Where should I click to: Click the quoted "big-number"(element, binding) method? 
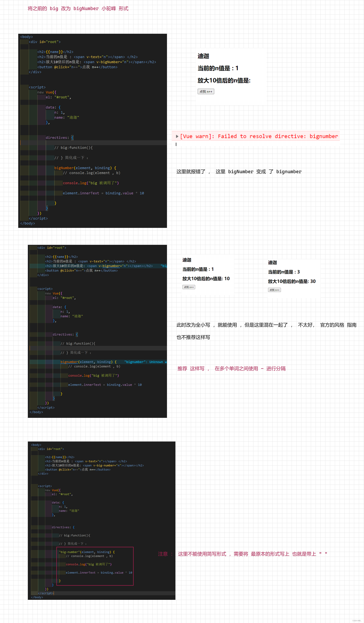point(87,552)
